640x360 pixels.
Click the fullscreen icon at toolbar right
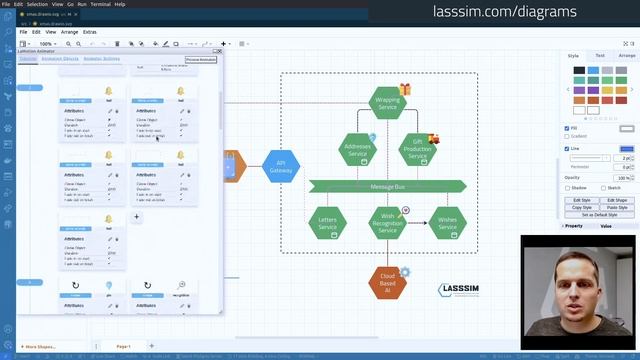625,44
